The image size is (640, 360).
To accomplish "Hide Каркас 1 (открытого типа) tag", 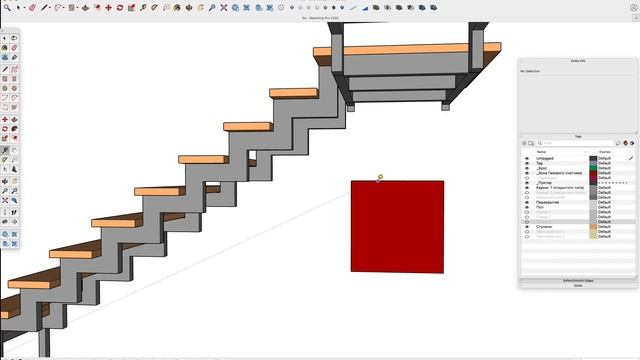I will coord(527,188).
